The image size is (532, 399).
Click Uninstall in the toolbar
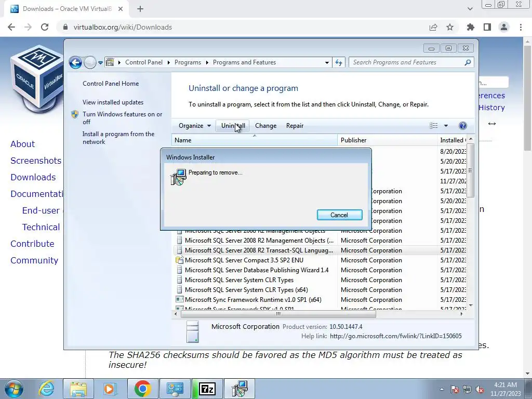pyautogui.click(x=233, y=126)
